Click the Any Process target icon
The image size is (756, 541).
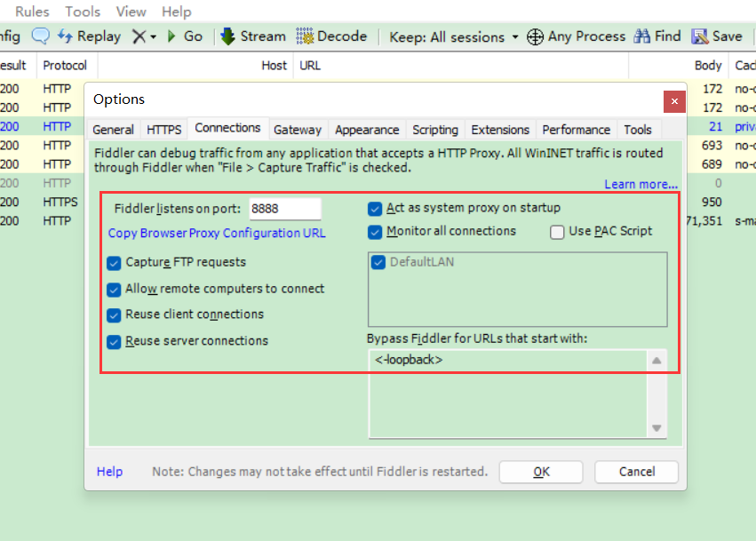click(x=535, y=36)
